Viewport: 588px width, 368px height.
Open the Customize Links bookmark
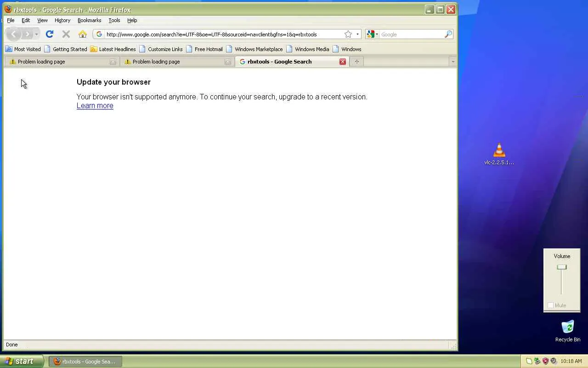click(x=161, y=49)
